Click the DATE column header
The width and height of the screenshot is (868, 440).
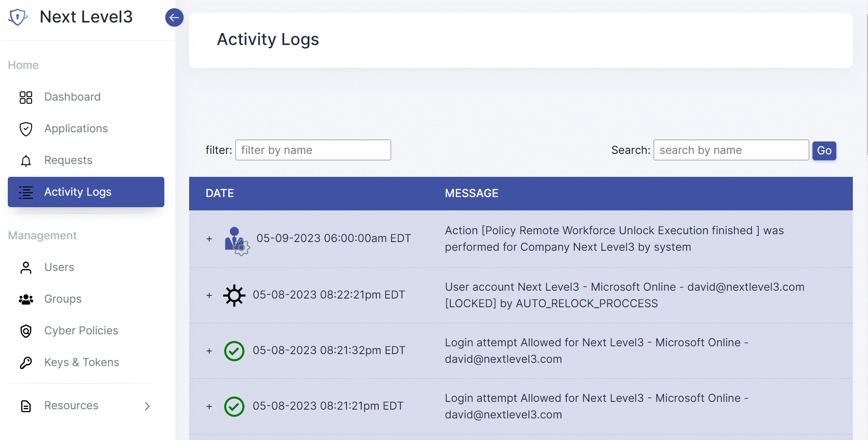coord(220,193)
